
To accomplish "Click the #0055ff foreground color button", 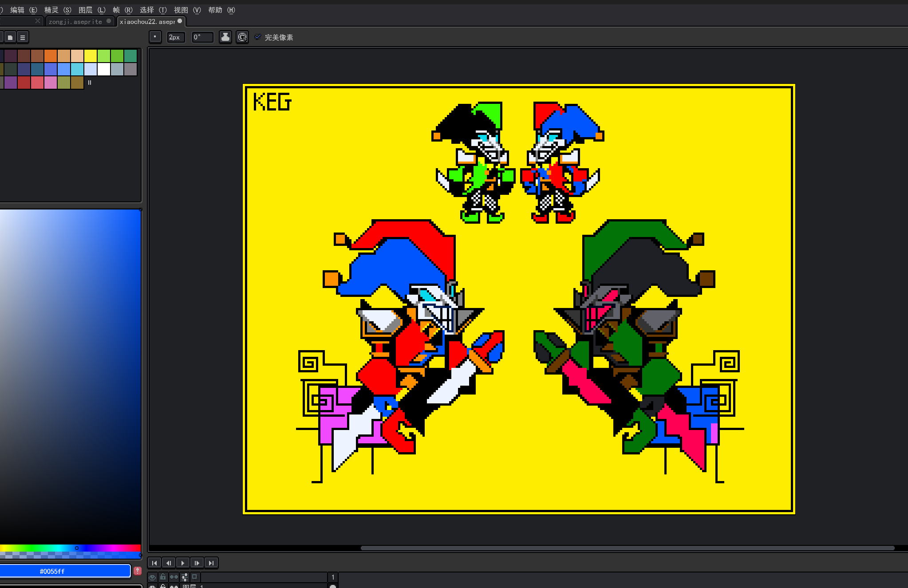I will pyautogui.click(x=65, y=571).
